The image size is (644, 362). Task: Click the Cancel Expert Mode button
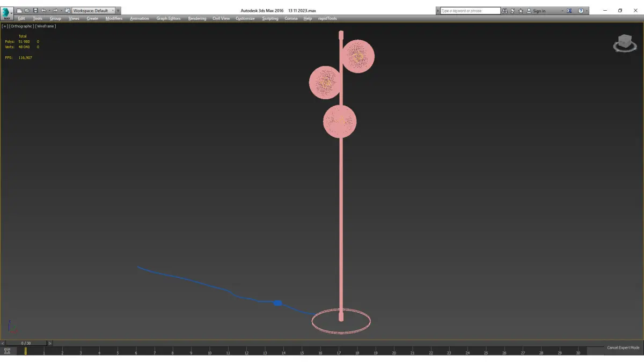[x=623, y=348]
